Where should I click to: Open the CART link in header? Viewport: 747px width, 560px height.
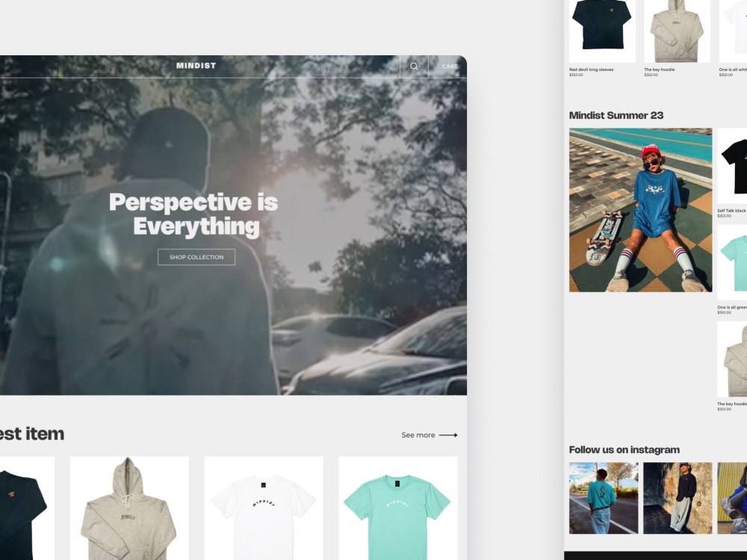pyautogui.click(x=449, y=66)
